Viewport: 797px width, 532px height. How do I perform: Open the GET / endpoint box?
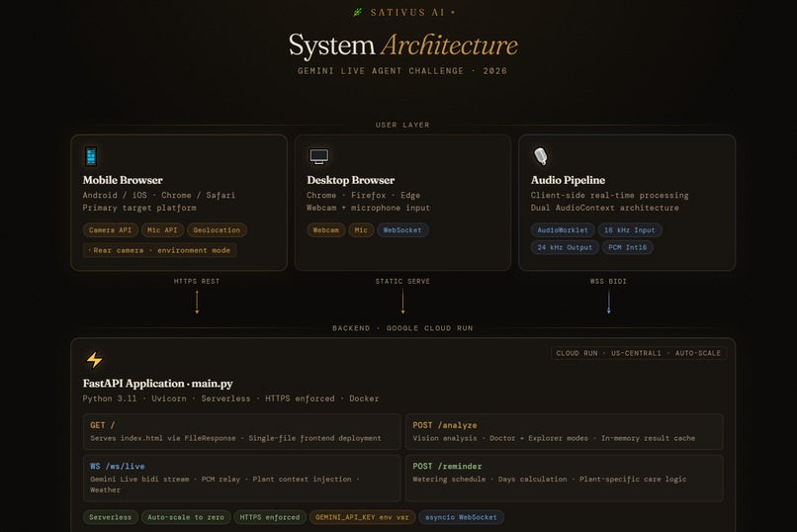[242, 431]
